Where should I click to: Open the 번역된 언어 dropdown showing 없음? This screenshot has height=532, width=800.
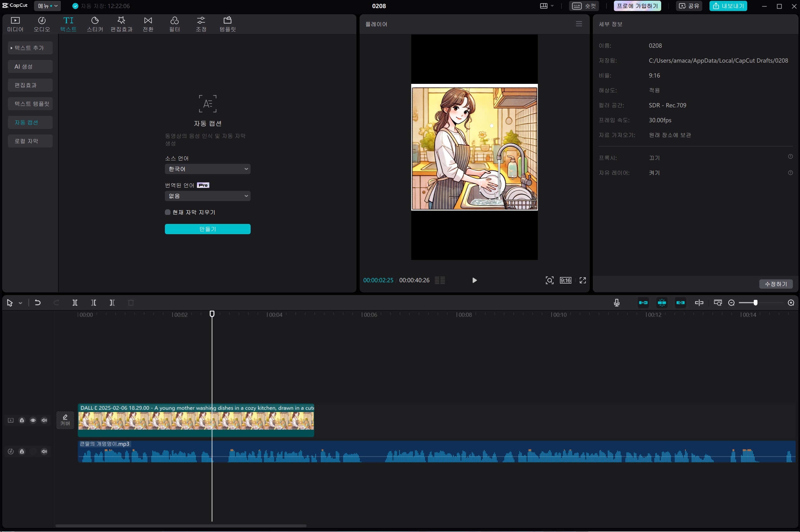pos(208,196)
